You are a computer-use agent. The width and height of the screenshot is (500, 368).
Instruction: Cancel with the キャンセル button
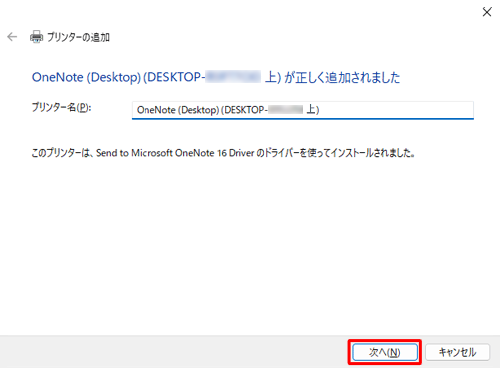(457, 352)
